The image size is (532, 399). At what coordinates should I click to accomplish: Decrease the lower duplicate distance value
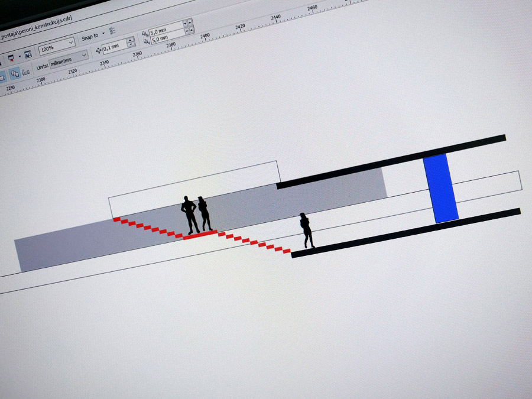click(x=187, y=33)
